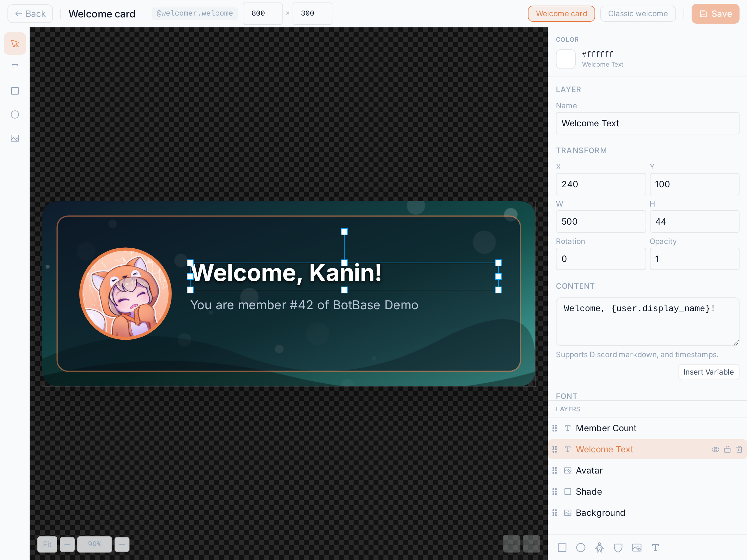Select the Image tool in left toolbar
This screenshot has height=560, width=747.
click(15, 138)
